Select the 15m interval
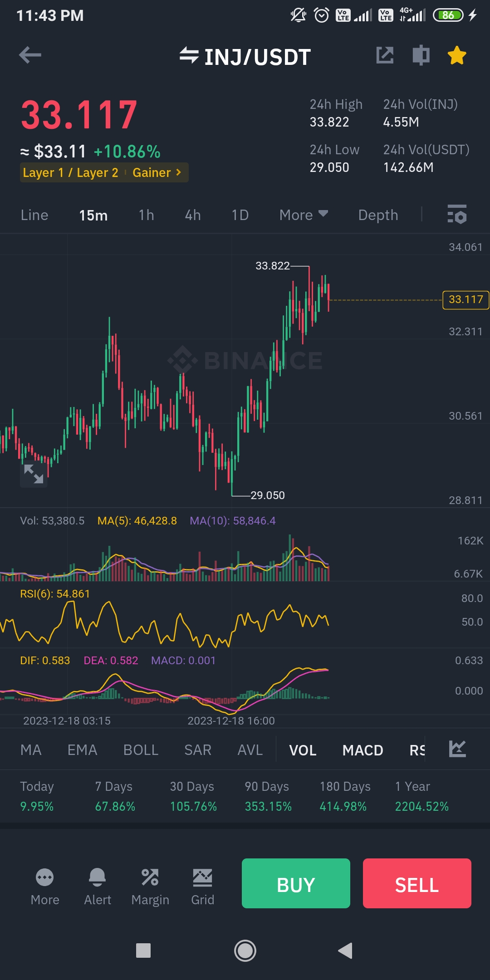The height and width of the screenshot is (980, 490). [93, 215]
